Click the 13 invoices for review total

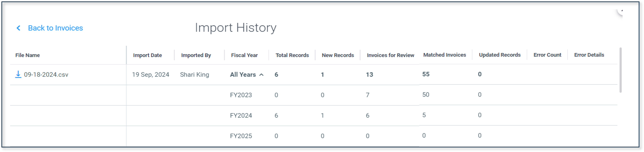point(369,75)
